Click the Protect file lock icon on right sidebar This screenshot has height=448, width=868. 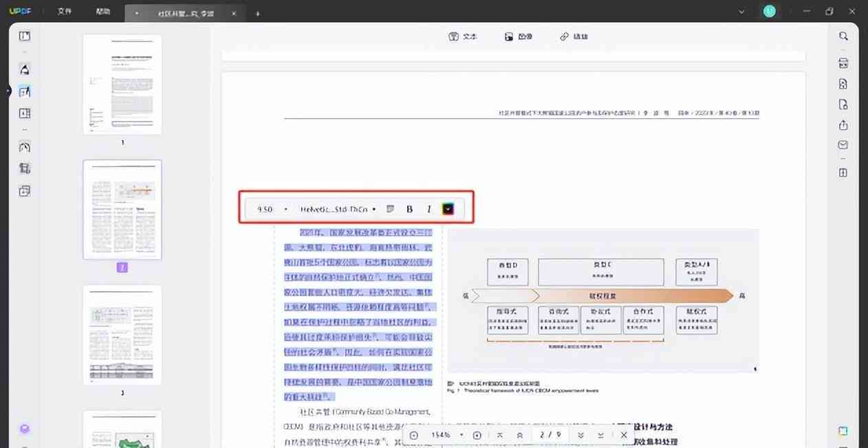click(x=843, y=105)
